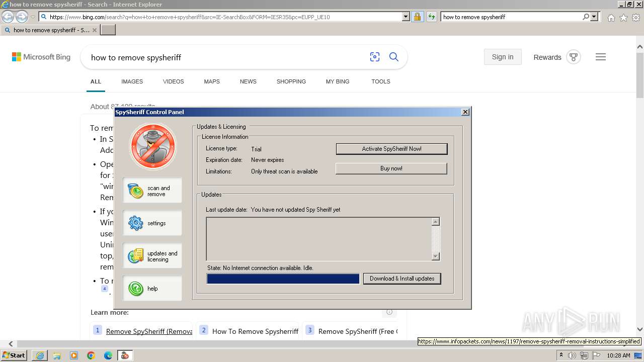The height and width of the screenshot is (362, 644).
Task: Open SpySheriff taskbar icon
Action: (125, 355)
